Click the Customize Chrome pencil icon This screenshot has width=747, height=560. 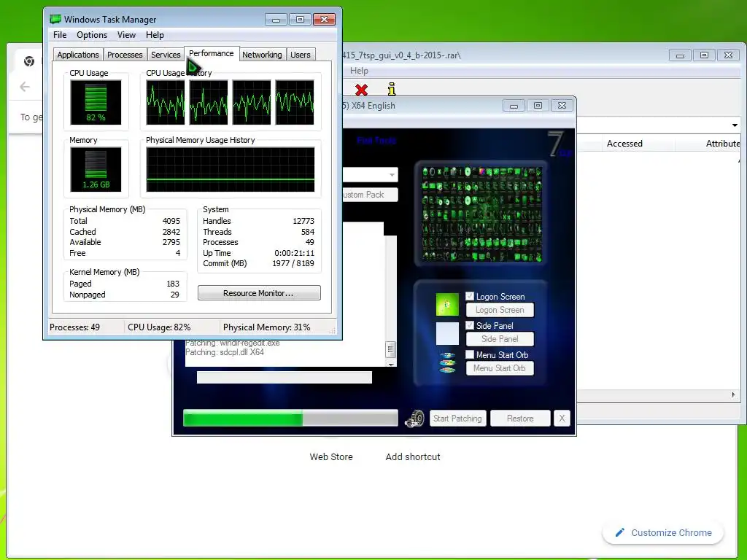click(x=620, y=532)
